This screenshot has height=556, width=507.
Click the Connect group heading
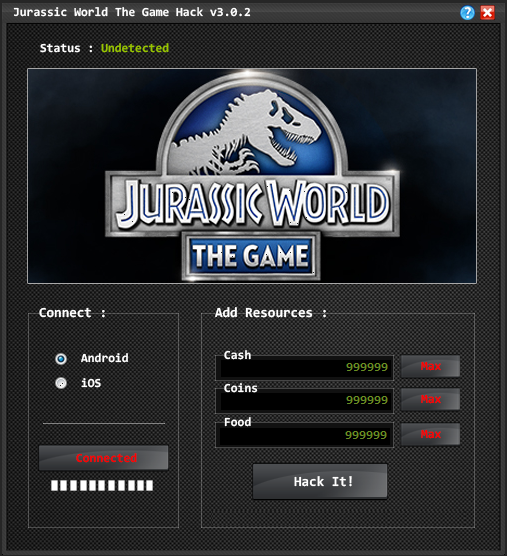(72, 313)
